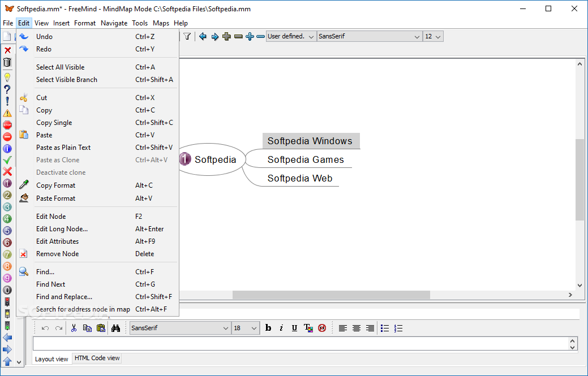Screen dimensions: 588x376
Task: Click the blue minus toolbar icon
Action: coord(261,36)
